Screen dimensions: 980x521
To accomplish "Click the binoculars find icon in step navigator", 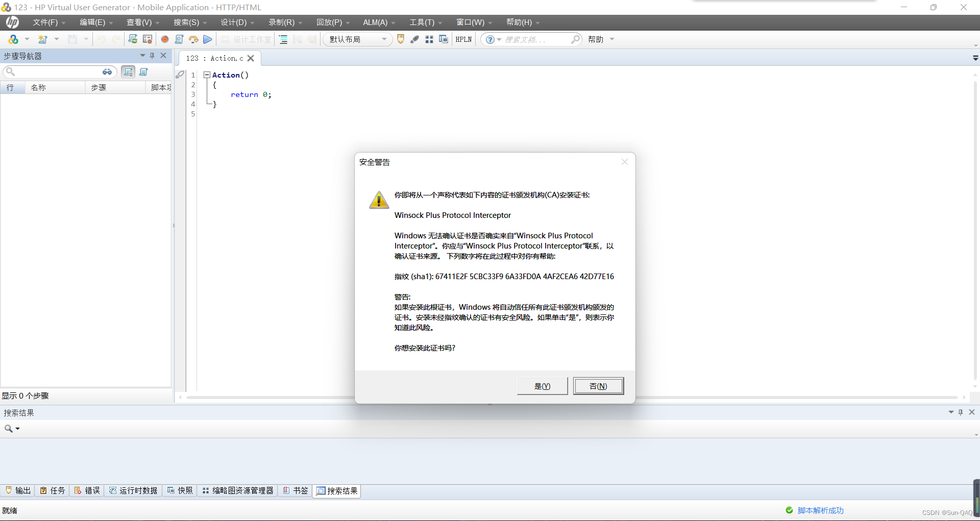I will [107, 72].
